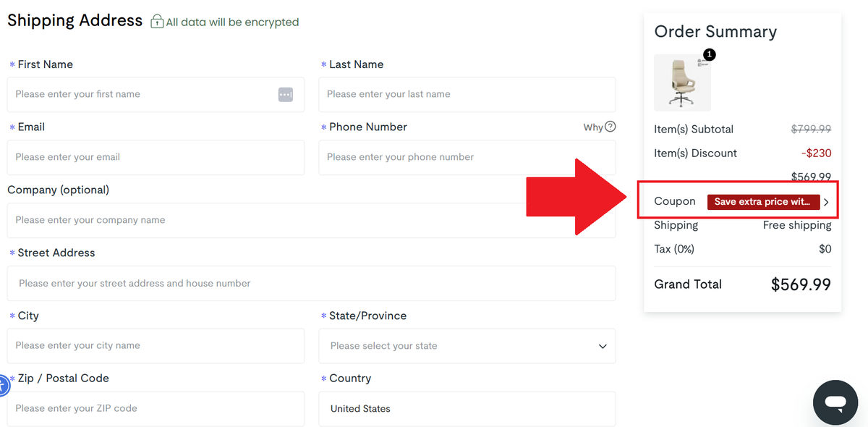This screenshot has width=868, height=427.
Task: Click the Save extra price coupon button
Action: [764, 202]
